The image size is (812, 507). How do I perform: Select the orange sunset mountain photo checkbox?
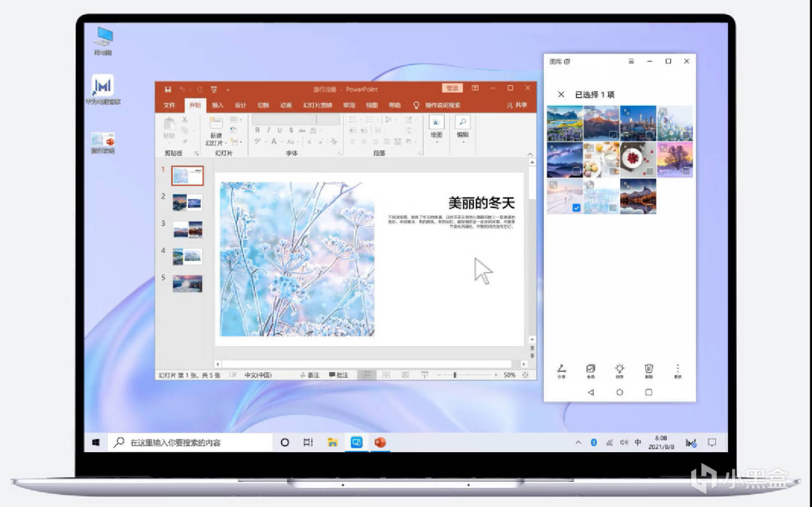(x=613, y=135)
